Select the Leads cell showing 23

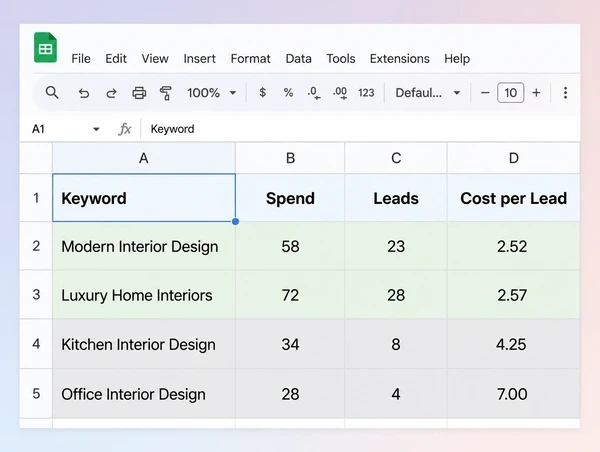coord(396,246)
